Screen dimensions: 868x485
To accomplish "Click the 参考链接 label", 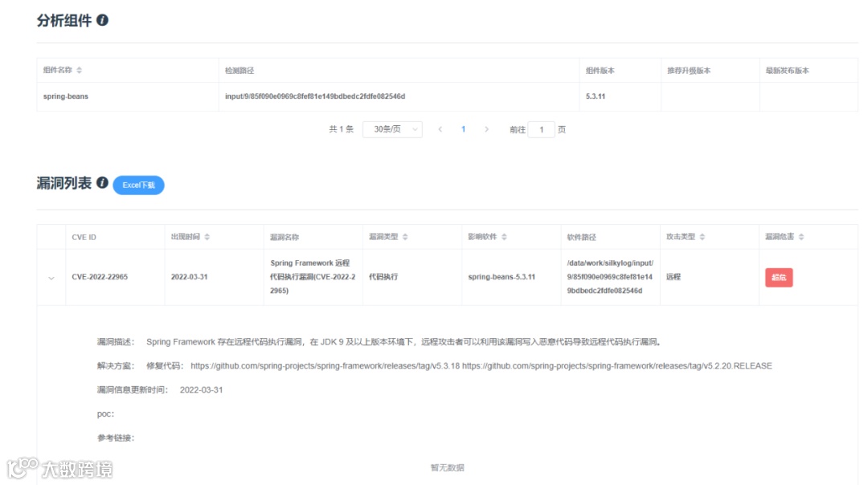I will [116, 438].
